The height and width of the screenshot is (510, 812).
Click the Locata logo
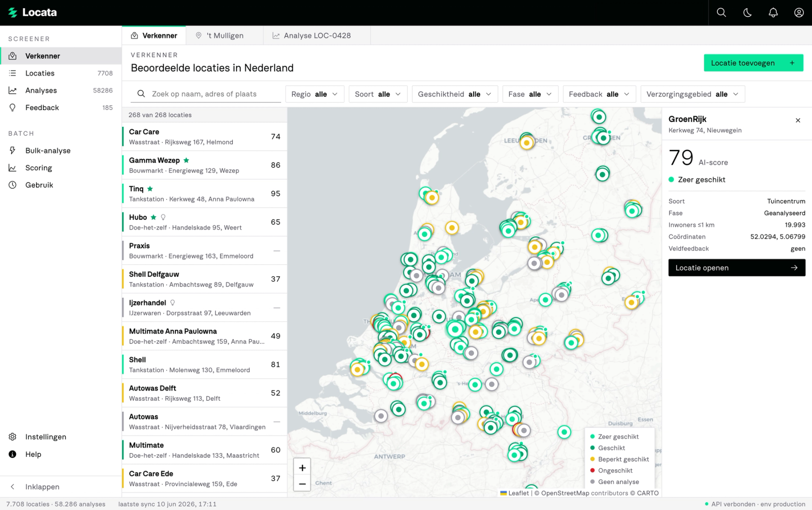[32, 13]
